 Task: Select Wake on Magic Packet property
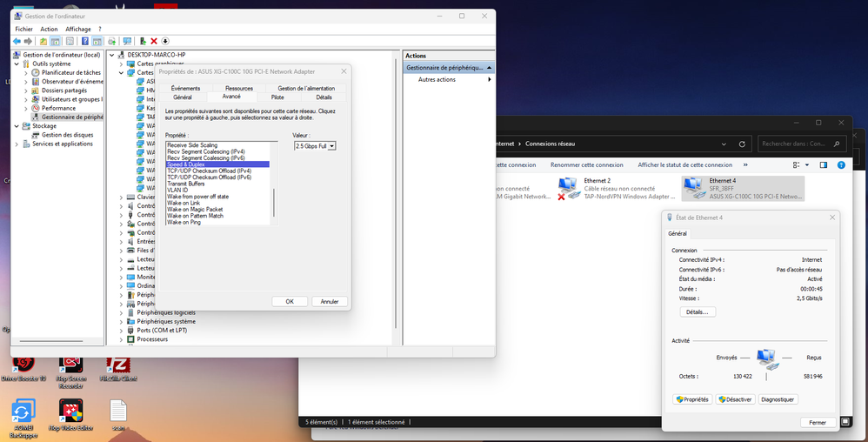(195, 210)
